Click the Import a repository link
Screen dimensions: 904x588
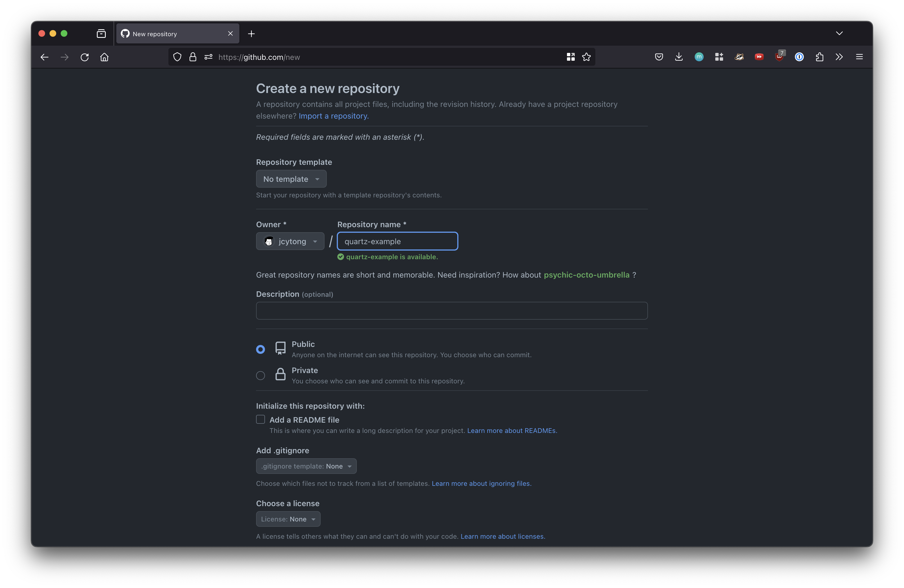point(333,116)
